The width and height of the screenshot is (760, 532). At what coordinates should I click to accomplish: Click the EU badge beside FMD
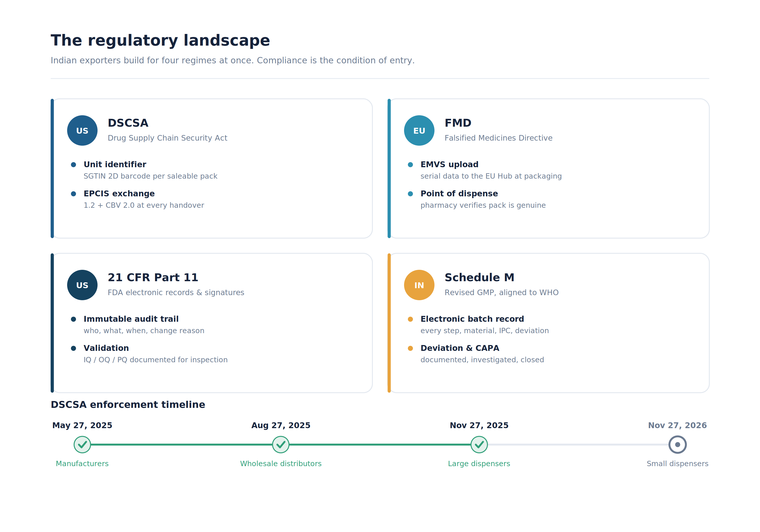tap(419, 130)
